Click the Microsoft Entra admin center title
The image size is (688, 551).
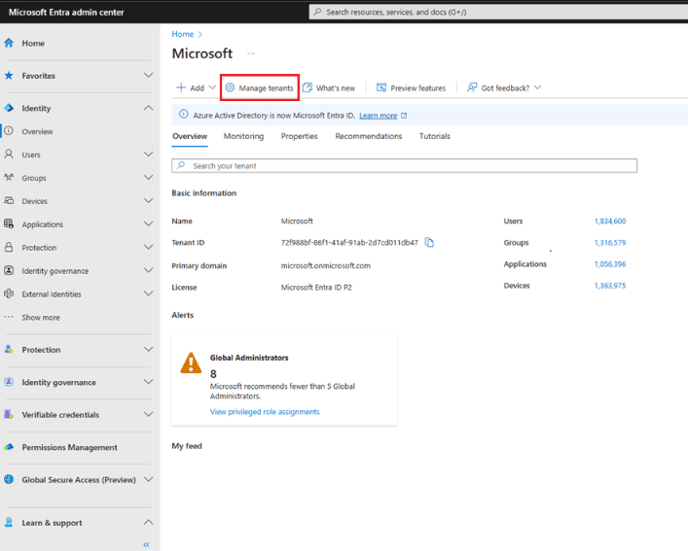66,12
